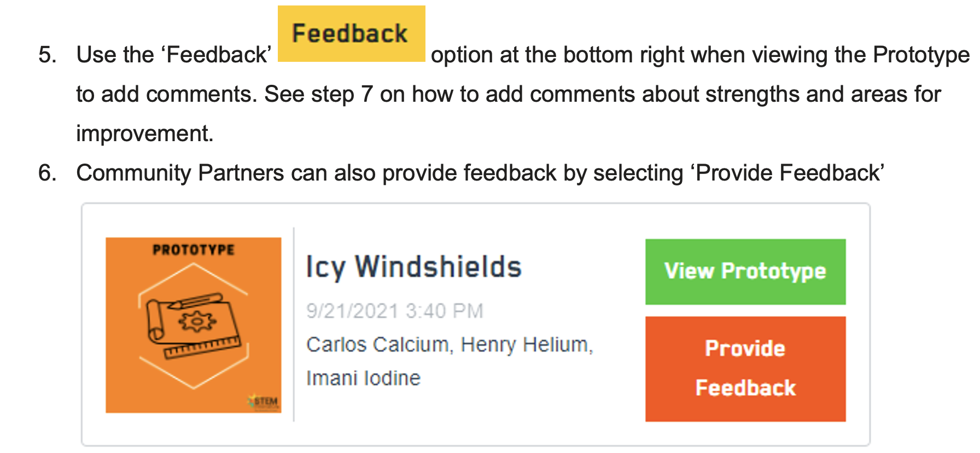Click the orange Provide Feedback button
The height and width of the screenshot is (453, 980).
(x=745, y=368)
